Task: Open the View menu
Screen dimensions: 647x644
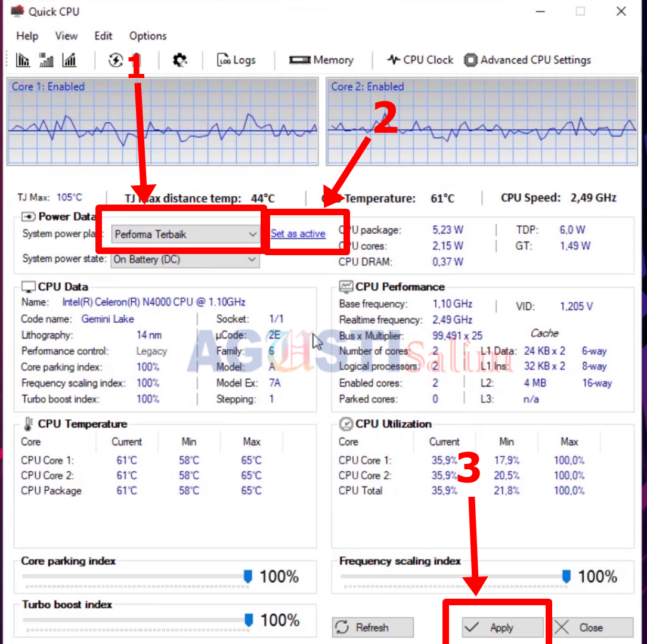Action: pos(66,36)
